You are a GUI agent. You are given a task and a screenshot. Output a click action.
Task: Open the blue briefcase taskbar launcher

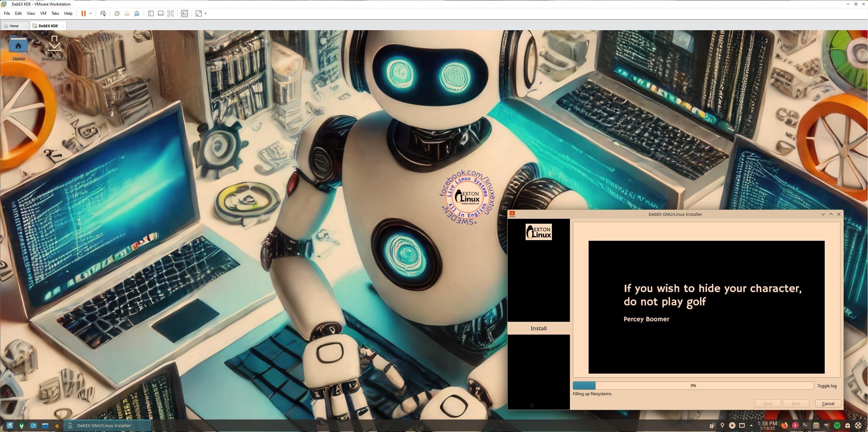click(33, 425)
